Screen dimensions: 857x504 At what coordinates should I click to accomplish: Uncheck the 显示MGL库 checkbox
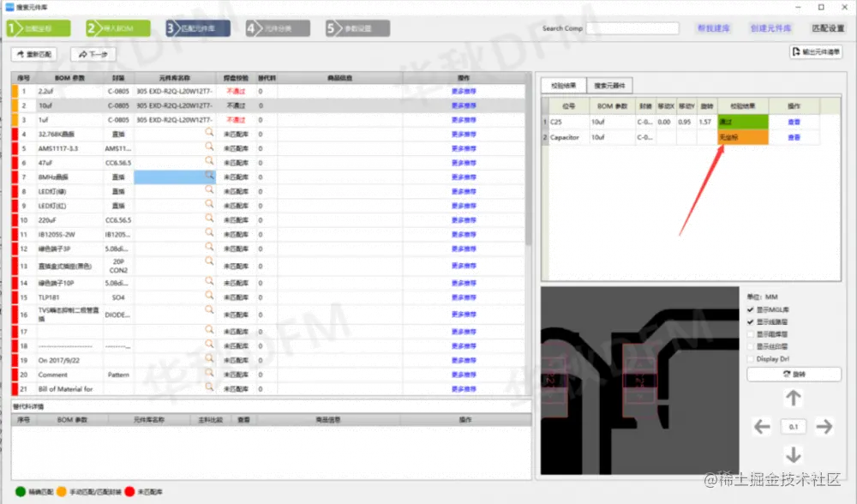[750, 310]
